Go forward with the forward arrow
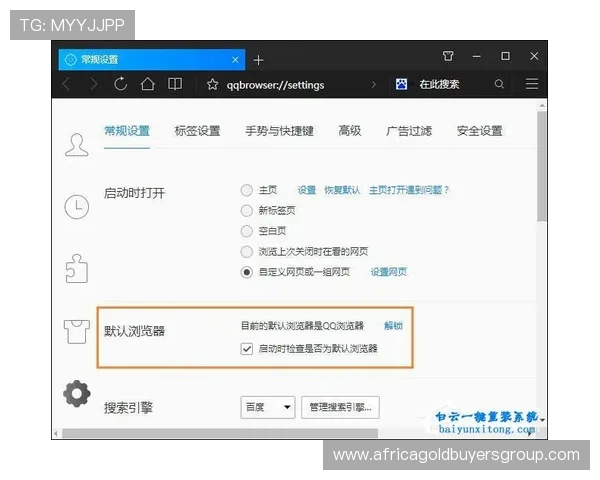 (93, 84)
